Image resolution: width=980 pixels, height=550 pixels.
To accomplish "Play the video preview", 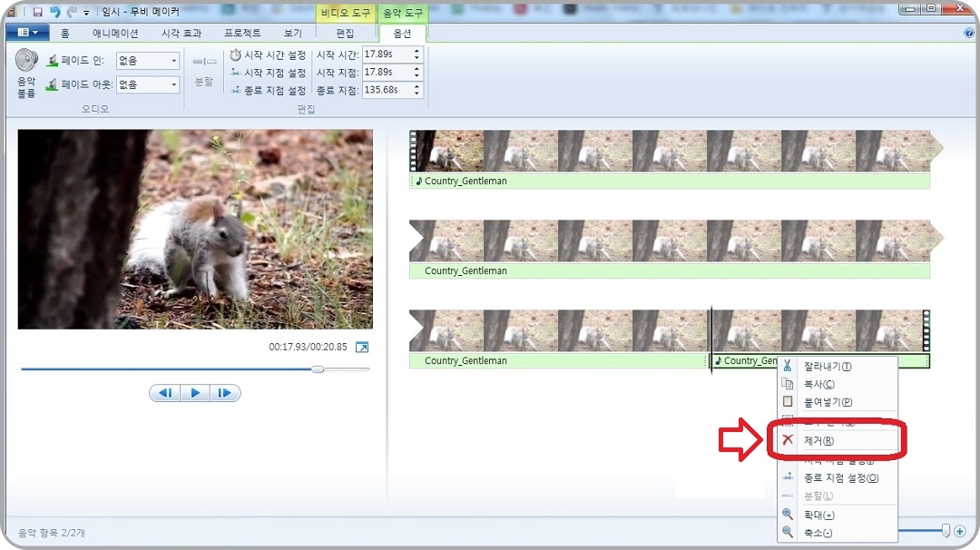I will [x=195, y=393].
